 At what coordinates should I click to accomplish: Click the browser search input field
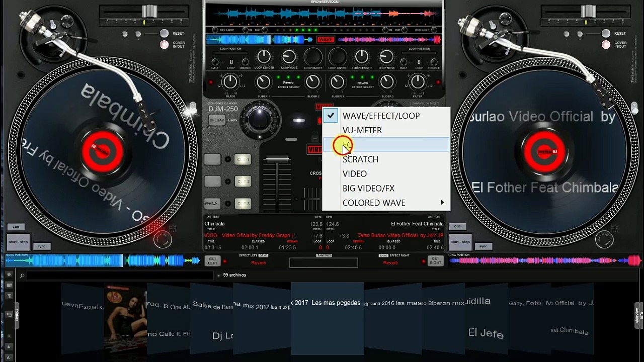pyautogui.click(x=120, y=276)
